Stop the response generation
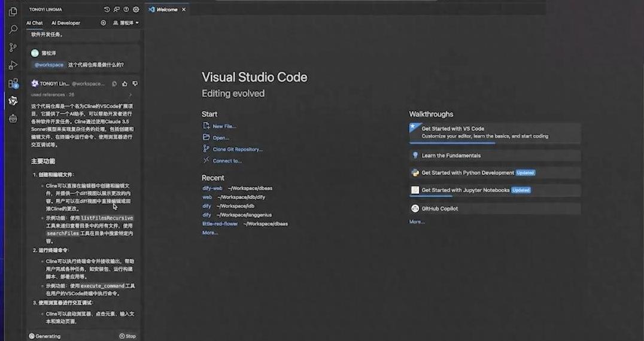Screen dimensions: 644x341 127,336
